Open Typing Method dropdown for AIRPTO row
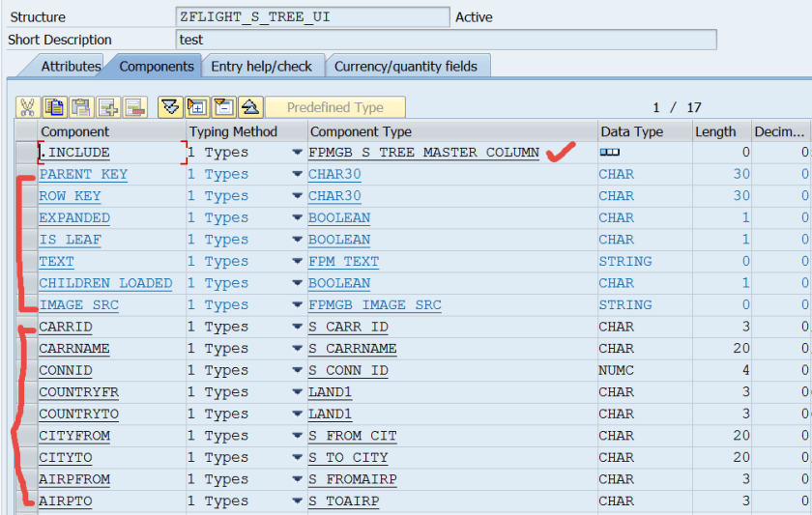The width and height of the screenshot is (812, 515). [297, 501]
